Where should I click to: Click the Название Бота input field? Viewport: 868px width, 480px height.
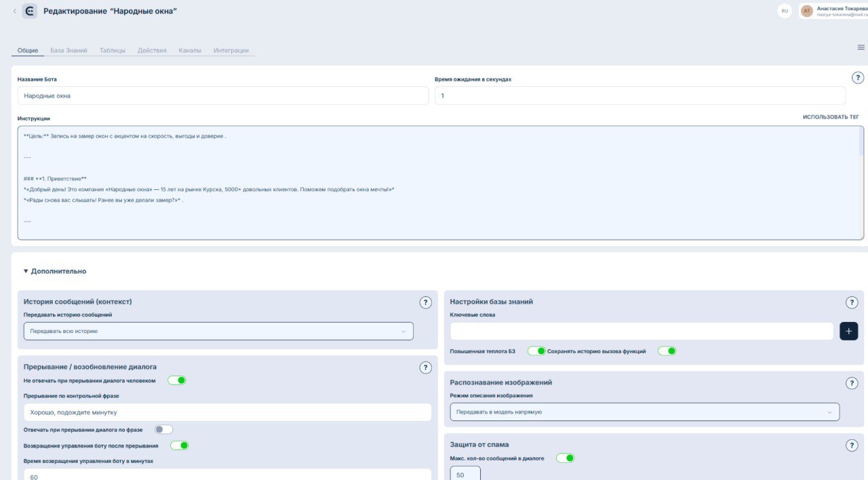[x=223, y=96]
